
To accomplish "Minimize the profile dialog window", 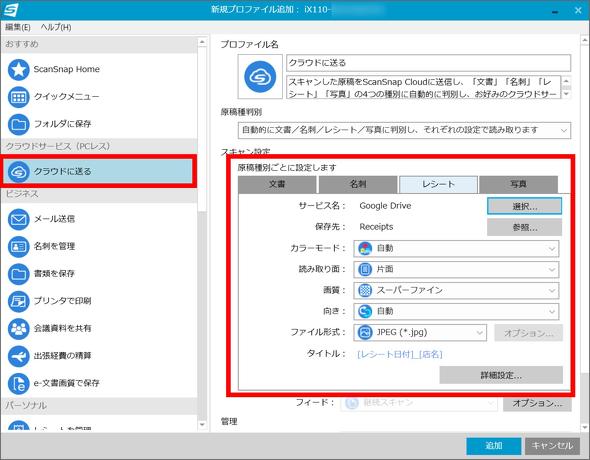I will (555, 11).
